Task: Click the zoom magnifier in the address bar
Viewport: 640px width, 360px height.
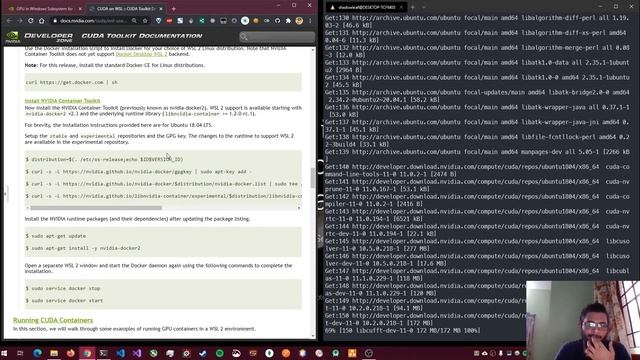Action: 134,21
